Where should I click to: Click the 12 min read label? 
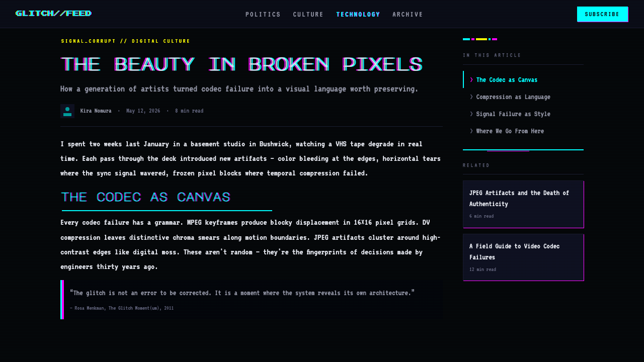click(482, 269)
